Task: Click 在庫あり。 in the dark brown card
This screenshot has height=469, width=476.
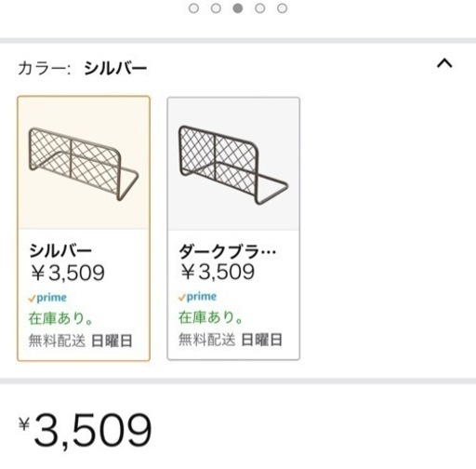Action: click(210, 317)
